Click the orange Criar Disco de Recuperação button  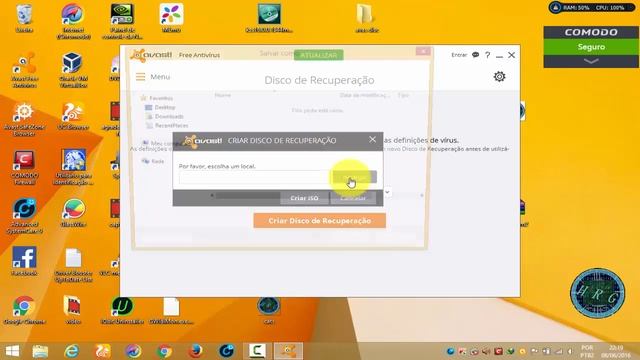(x=320, y=221)
